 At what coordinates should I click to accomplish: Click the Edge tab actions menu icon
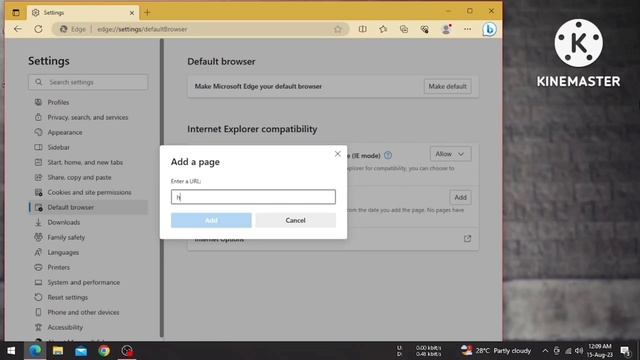(16, 13)
